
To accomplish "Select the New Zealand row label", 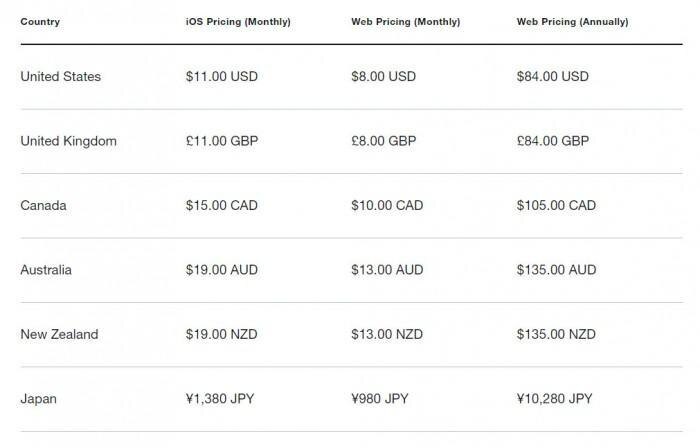I will (x=59, y=334).
